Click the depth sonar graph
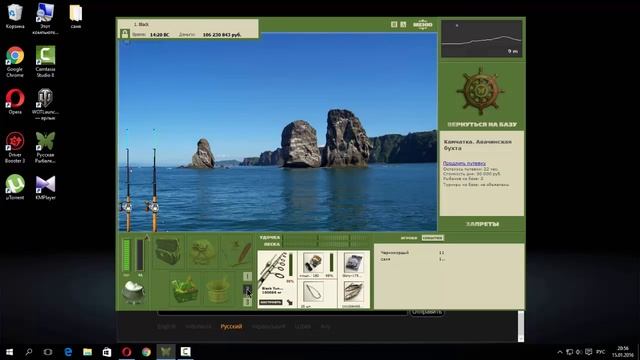Image resolution: width=640 pixels, height=360 pixels. pyautogui.click(x=482, y=39)
